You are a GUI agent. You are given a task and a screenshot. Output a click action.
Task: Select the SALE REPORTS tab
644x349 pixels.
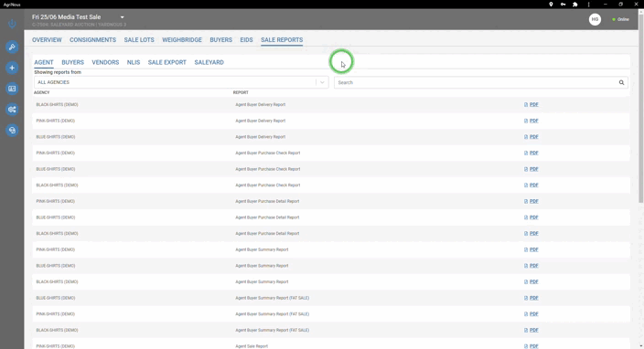click(282, 40)
